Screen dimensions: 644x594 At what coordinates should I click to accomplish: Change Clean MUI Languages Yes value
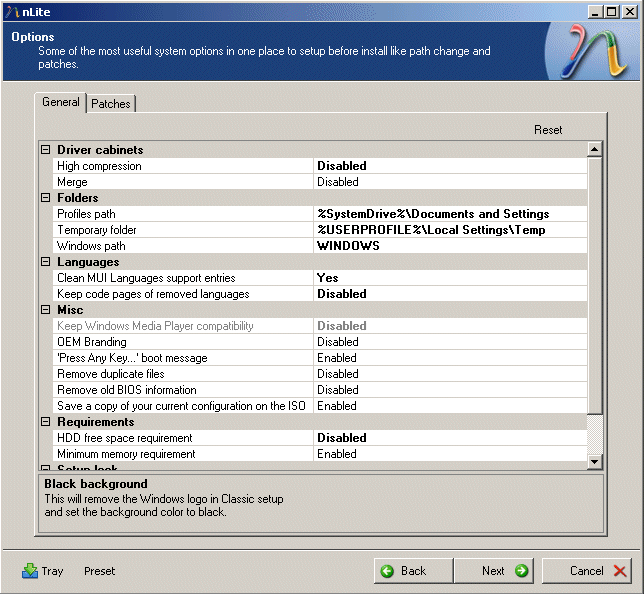pos(450,278)
